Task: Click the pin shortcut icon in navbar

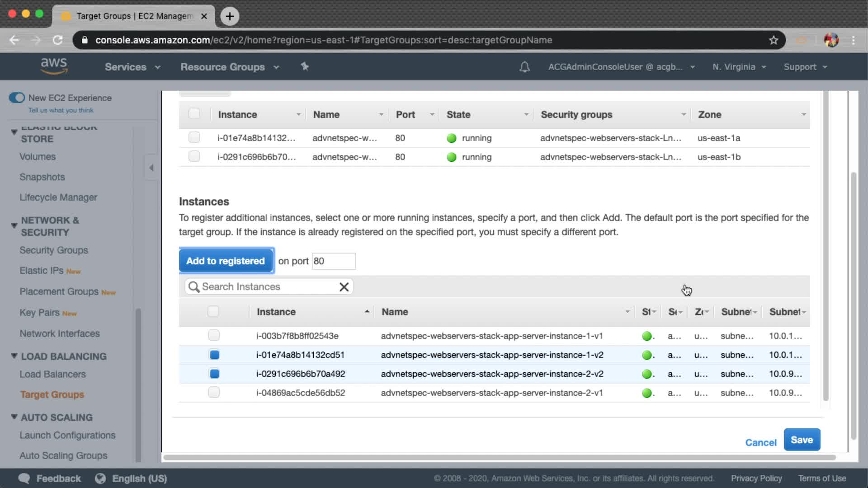Action: [305, 66]
